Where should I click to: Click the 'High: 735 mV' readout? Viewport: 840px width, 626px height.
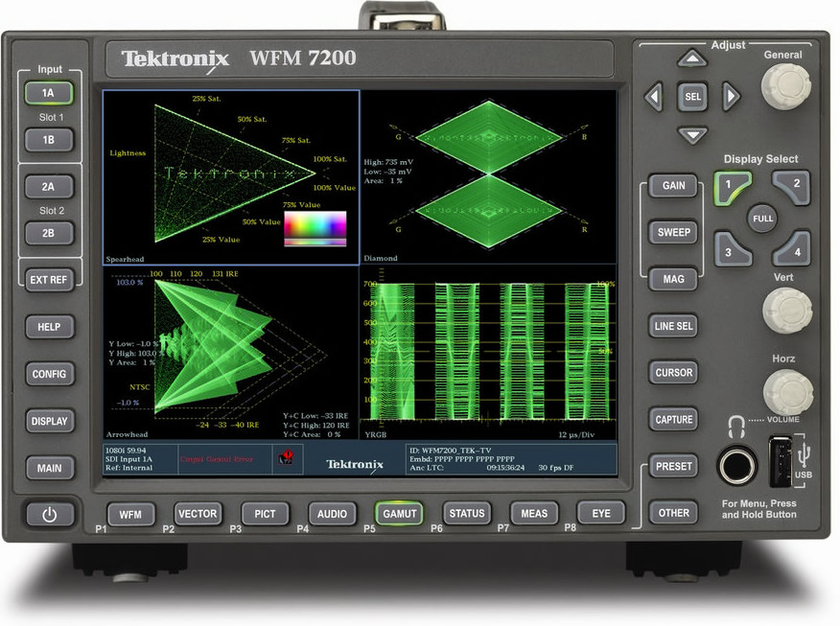tap(388, 162)
